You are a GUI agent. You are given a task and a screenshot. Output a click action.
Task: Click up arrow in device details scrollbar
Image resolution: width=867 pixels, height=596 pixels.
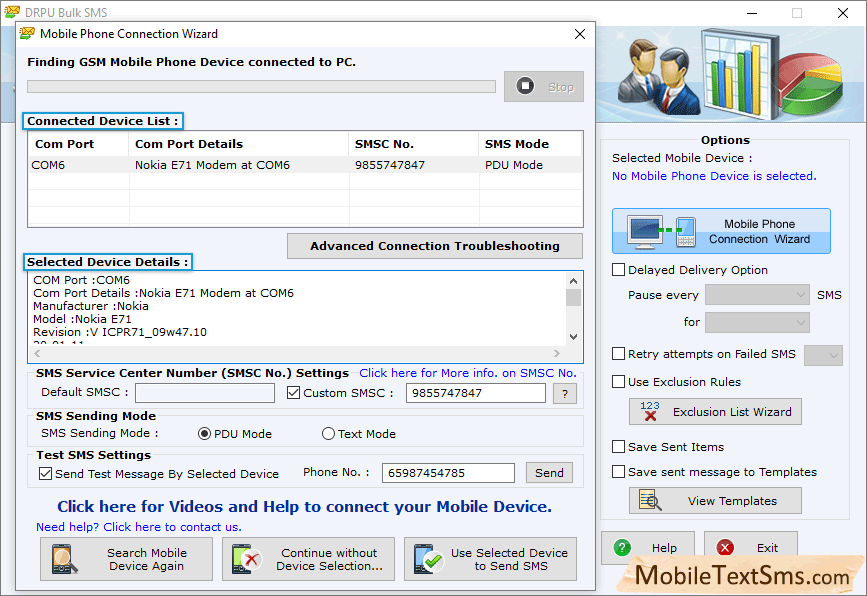pos(573,281)
